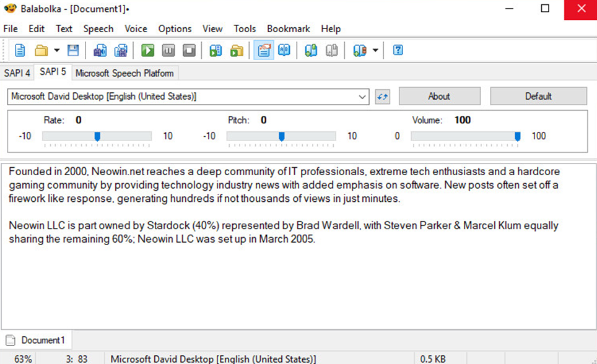Click the voice name shown in the status bar
The height and width of the screenshot is (364, 597).
tap(213, 359)
